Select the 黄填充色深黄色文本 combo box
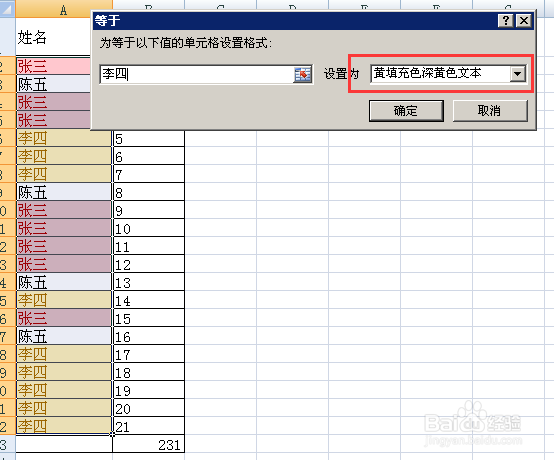This screenshot has height=460, width=554. [448, 74]
